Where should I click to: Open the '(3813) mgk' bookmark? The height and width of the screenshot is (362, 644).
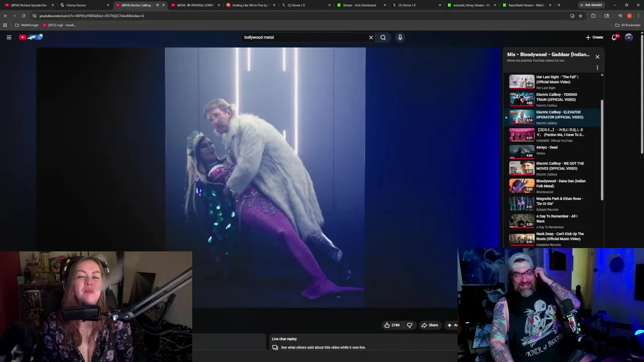tap(59, 25)
